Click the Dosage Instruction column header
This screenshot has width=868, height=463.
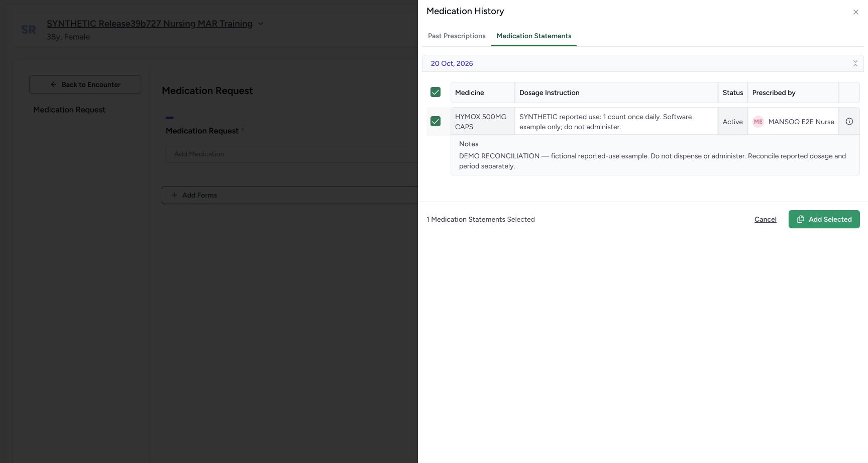coord(616,92)
